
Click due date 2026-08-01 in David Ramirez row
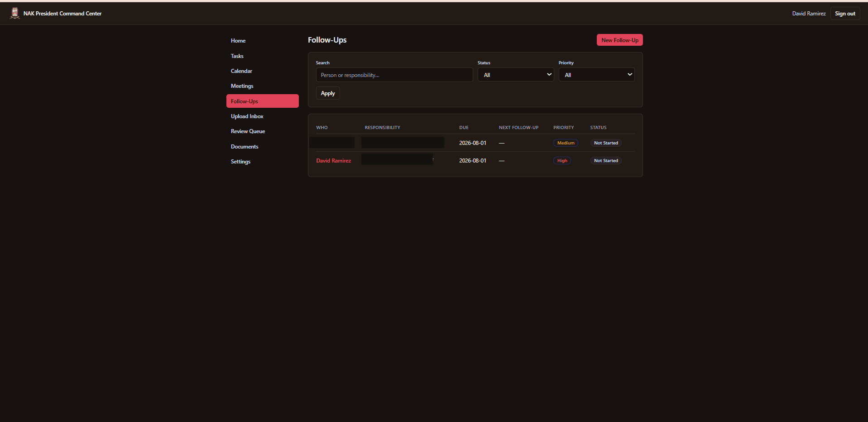point(473,161)
